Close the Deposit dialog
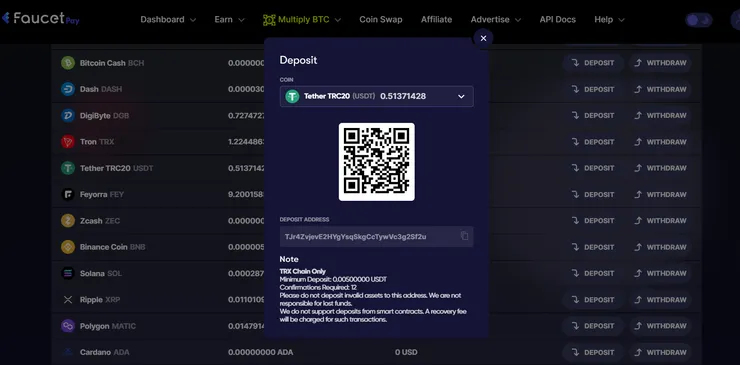The width and height of the screenshot is (740, 365). click(x=483, y=38)
